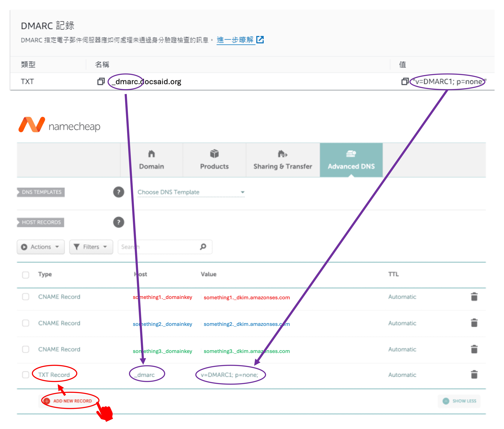Change the TXT Record type selector
Viewport: 504px width, 429px height.
click(54, 375)
